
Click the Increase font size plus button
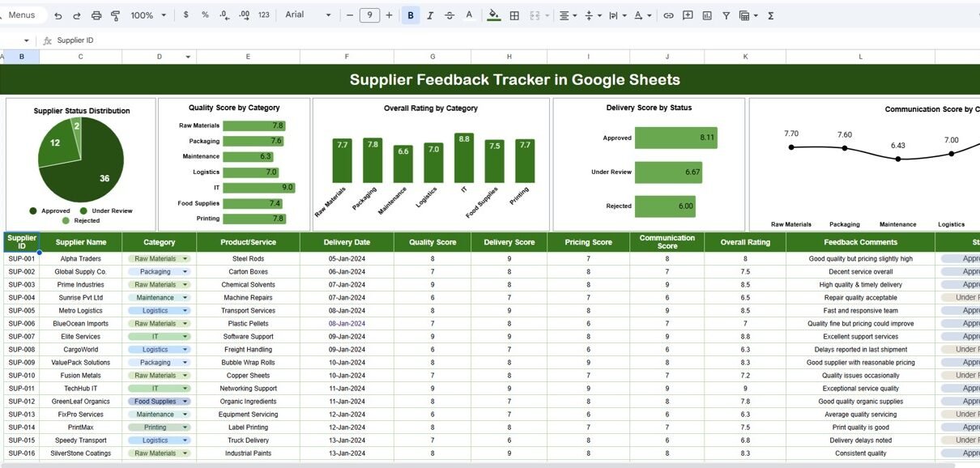pyautogui.click(x=390, y=15)
